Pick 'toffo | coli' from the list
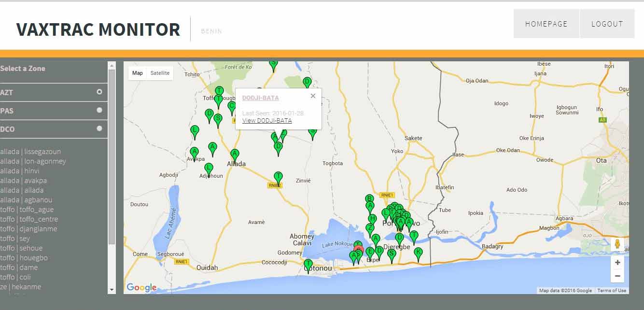644x310 pixels. 15,277
